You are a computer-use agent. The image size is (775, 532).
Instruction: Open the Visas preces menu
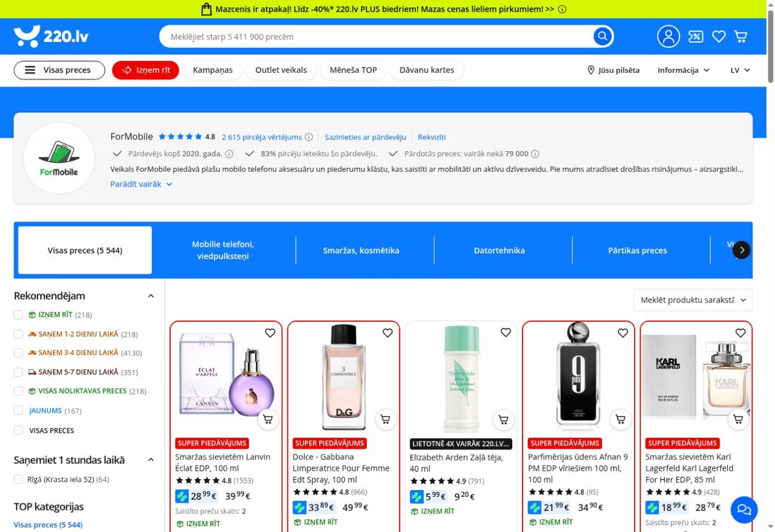tap(59, 70)
